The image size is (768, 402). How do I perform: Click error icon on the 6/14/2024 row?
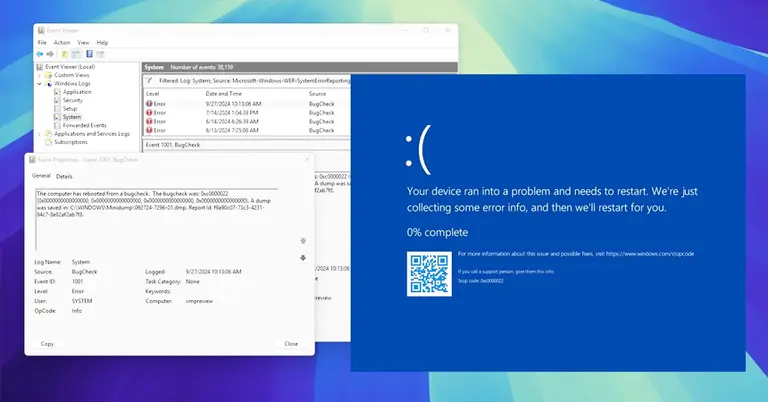click(149, 121)
